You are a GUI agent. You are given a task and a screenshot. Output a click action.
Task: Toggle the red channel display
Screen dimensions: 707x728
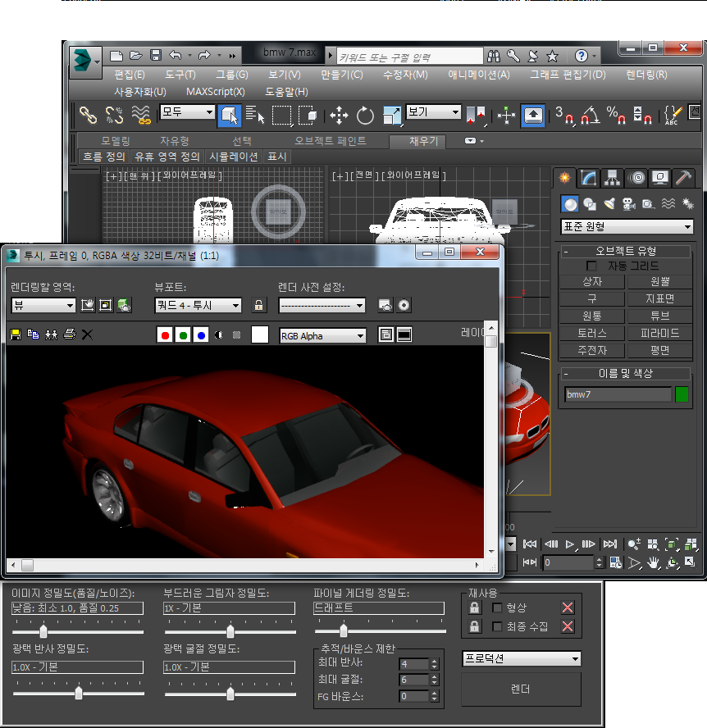pyautogui.click(x=165, y=335)
